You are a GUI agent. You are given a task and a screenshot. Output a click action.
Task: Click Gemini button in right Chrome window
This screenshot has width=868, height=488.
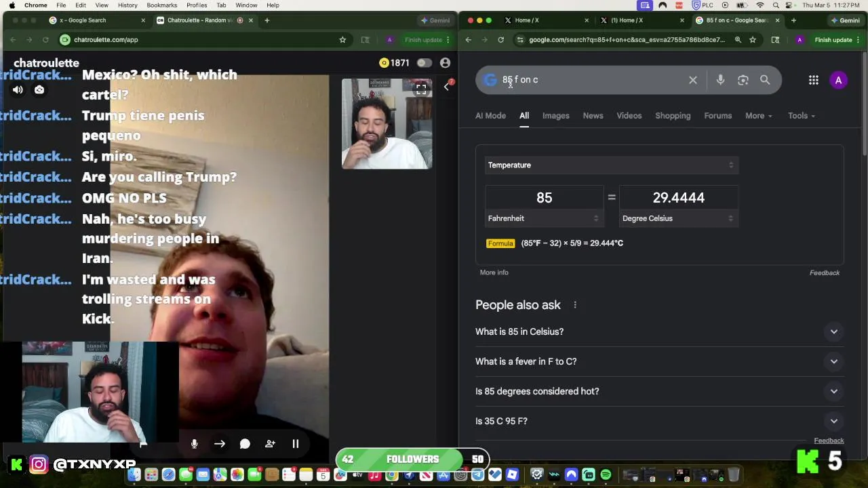[x=846, y=20]
